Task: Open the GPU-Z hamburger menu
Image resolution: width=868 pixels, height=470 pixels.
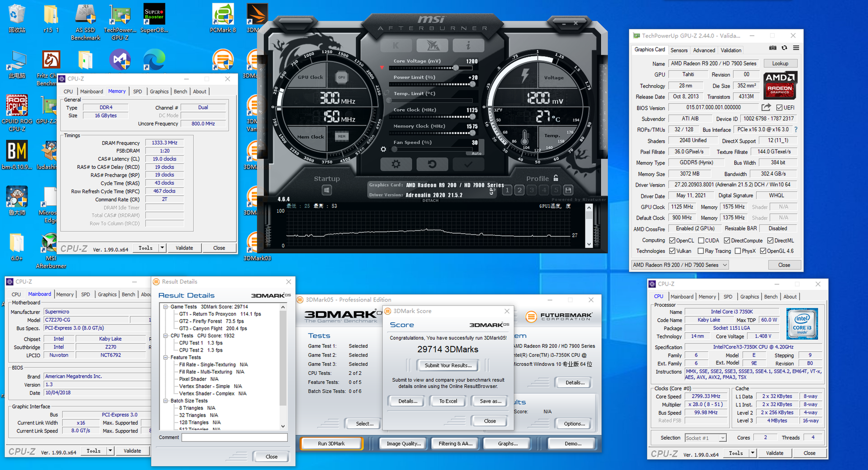Action: click(796, 48)
